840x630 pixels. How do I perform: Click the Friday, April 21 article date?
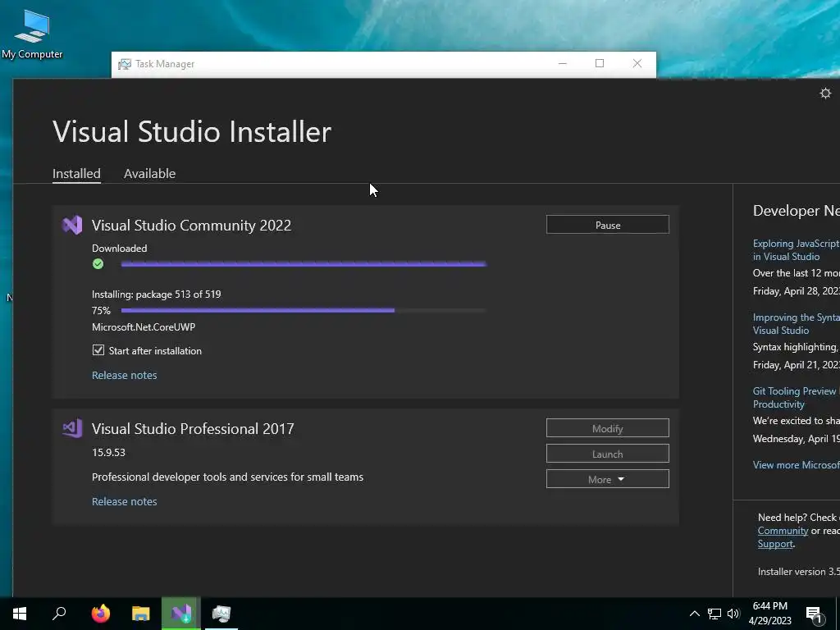796,365
